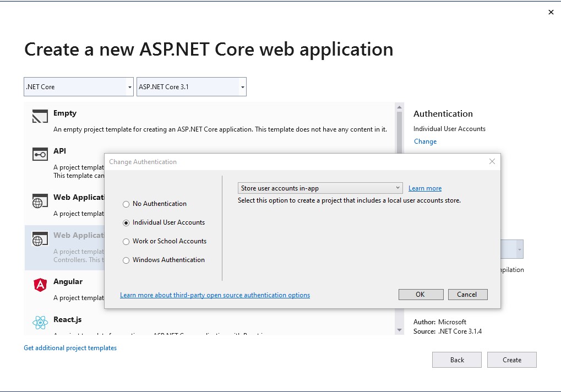Open the Learn more link

pos(425,188)
